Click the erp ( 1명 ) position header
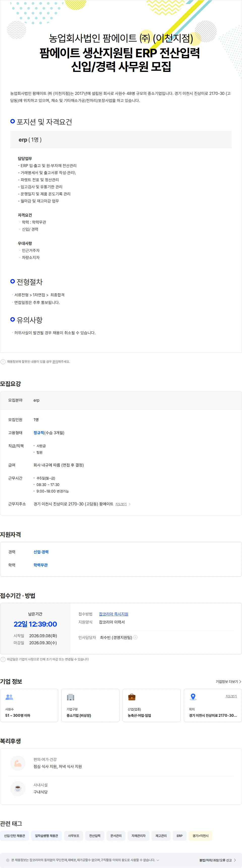The height and width of the screenshot is (868, 242). (121, 140)
